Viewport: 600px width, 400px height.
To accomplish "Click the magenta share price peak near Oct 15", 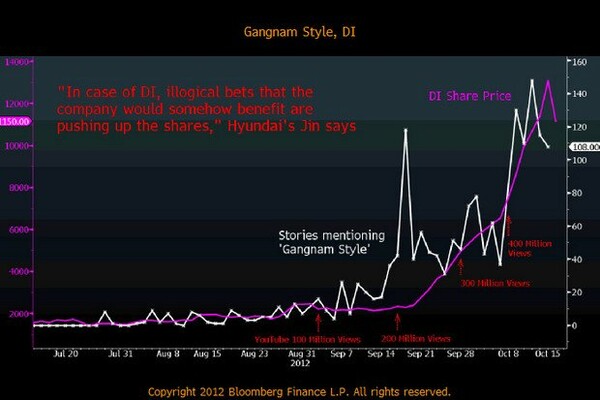I will [x=548, y=81].
